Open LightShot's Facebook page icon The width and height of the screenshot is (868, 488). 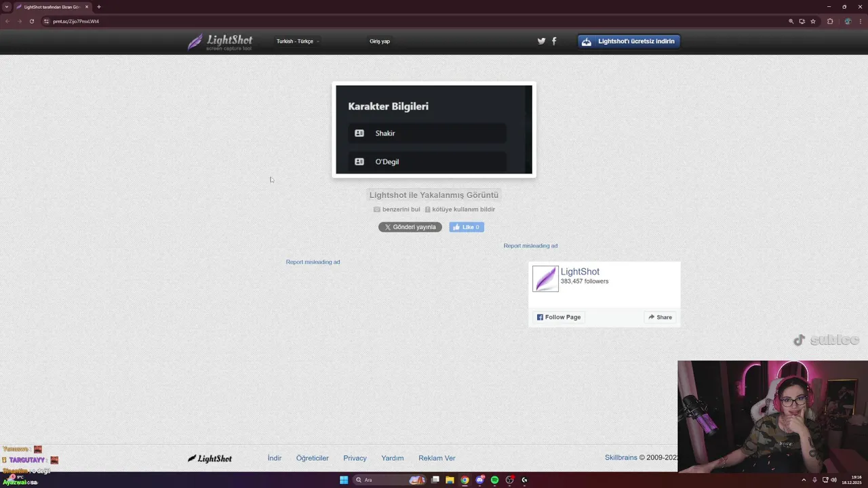[554, 41]
